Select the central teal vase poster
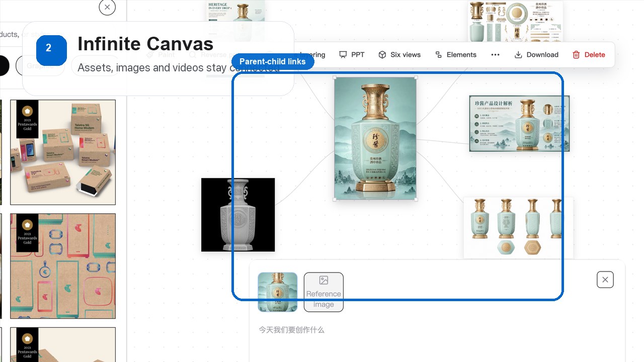The width and height of the screenshot is (644, 362). coord(375,138)
